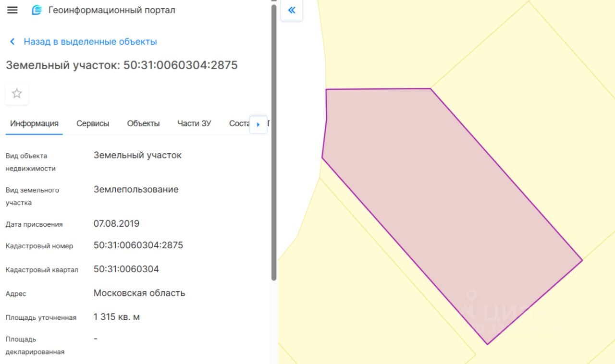This screenshot has height=364, width=615.
Task: Select the yellow parcel northeast of the highlighted one
Action: (529, 96)
